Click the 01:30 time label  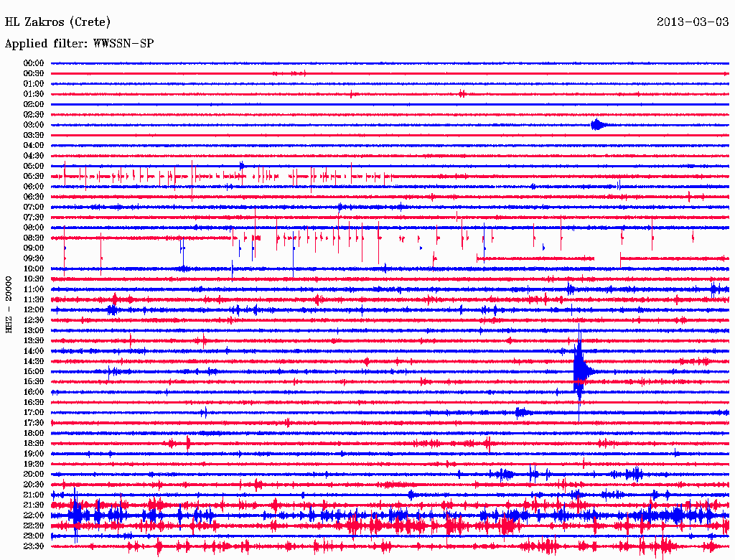pyautogui.click(x=34, y=94)
